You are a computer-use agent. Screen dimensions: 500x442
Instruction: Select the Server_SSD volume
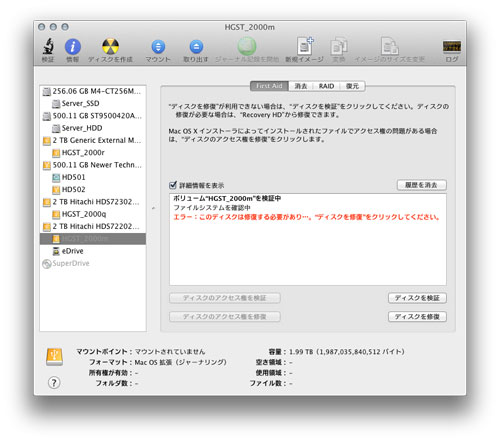click(93, 103)
